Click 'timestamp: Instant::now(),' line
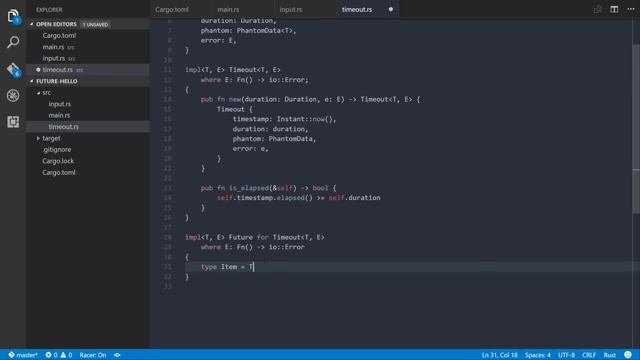The image size is (640, 360). [284, 119]
